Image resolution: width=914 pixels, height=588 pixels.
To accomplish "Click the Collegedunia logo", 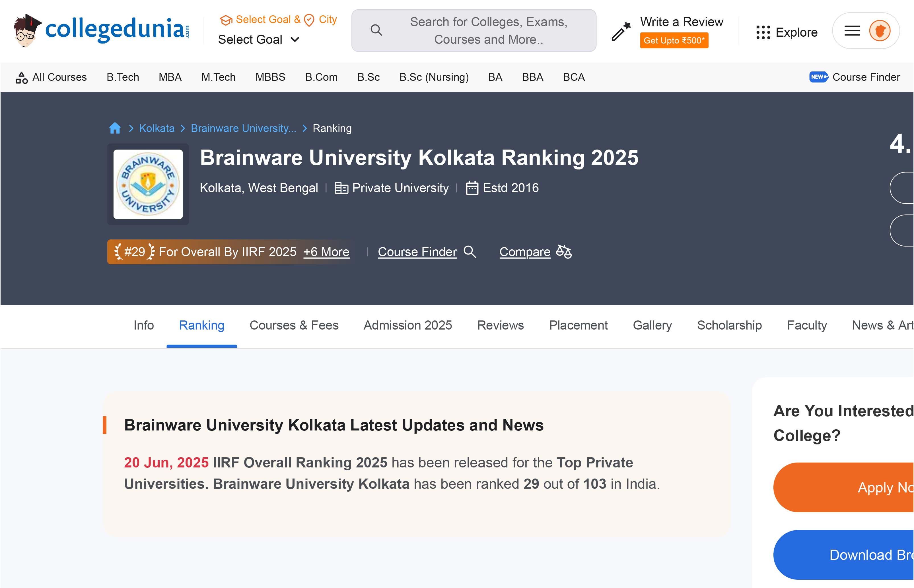I will point(102,30).
